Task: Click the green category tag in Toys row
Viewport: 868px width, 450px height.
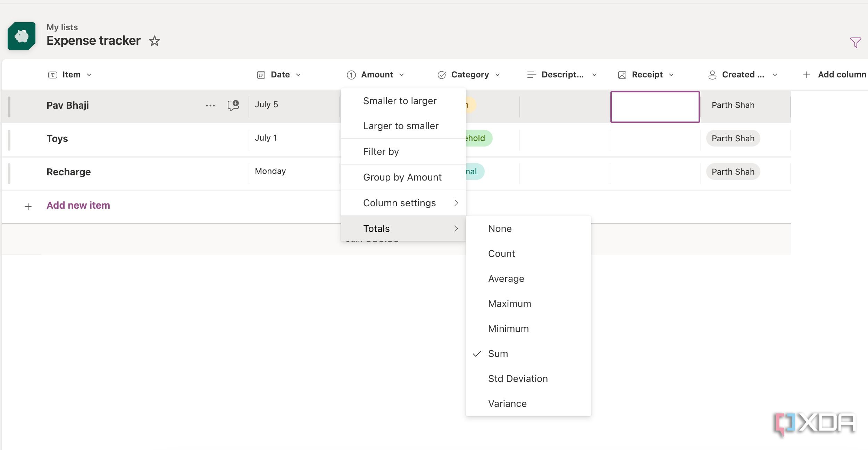Action: pyautogui.click(x=479, y=138)
